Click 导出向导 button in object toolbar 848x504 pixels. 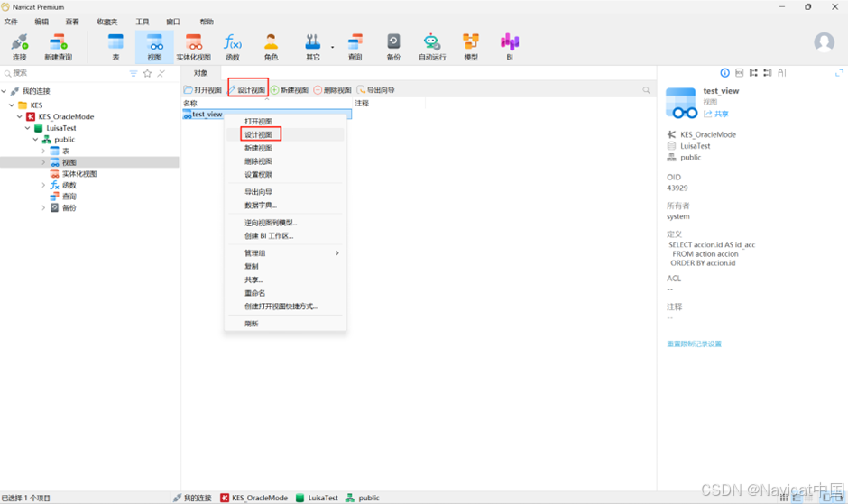[376, 90]
